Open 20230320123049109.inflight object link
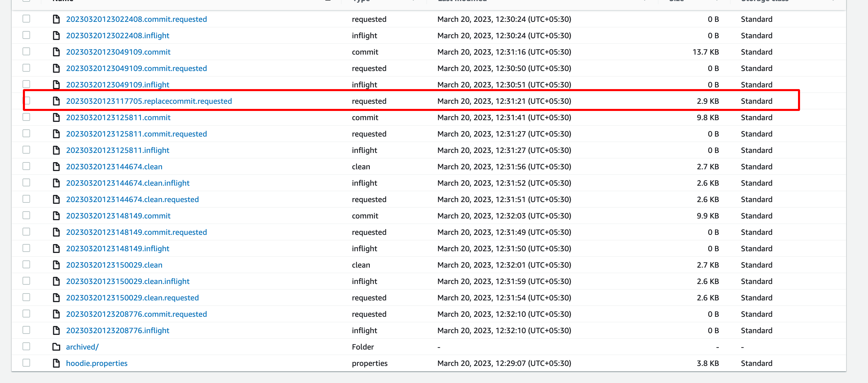Screen dimensions: 868x383 pyautogui.click(x=117, y=85)
